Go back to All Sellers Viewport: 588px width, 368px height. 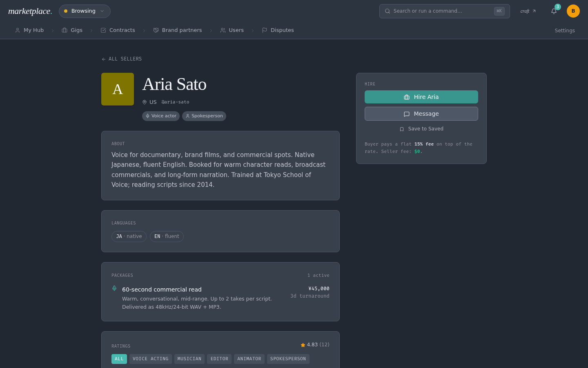coord(122,59)
